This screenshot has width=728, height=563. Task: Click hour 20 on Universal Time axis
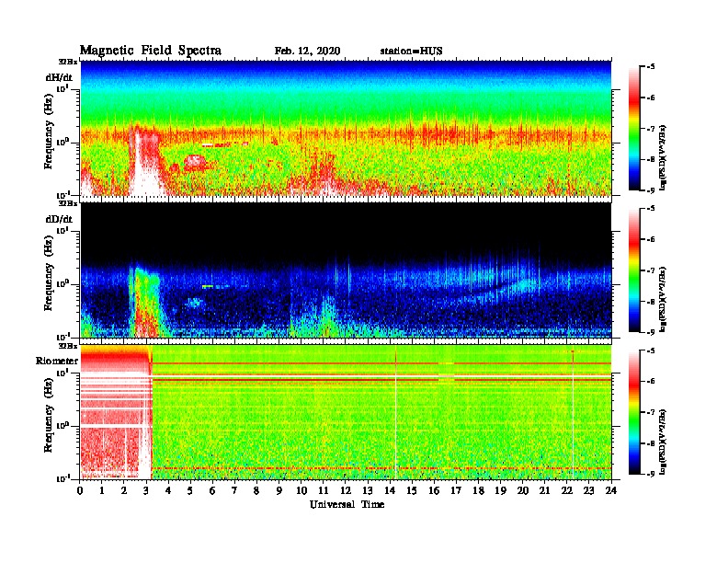(x=523, y=491)
